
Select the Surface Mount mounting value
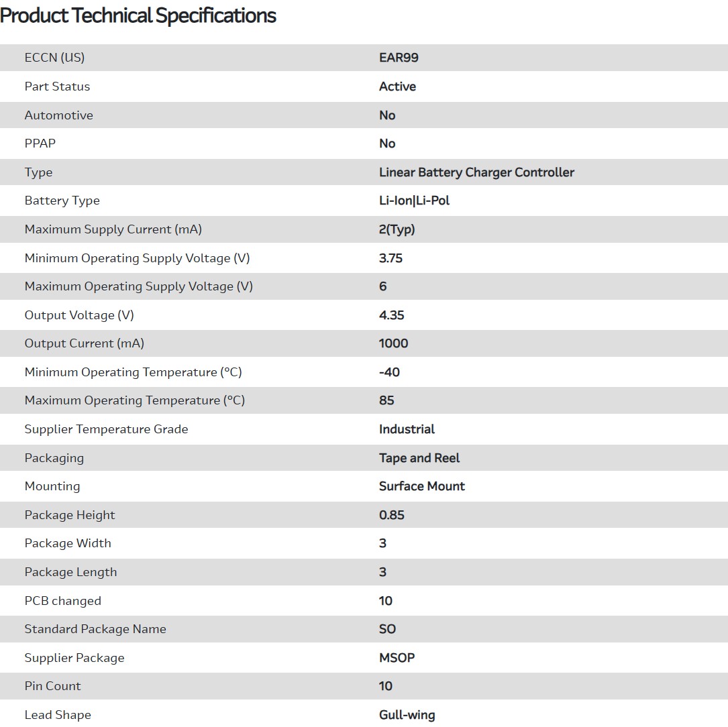[421, 486]
